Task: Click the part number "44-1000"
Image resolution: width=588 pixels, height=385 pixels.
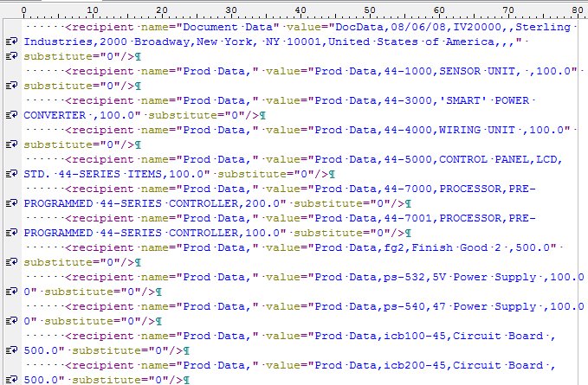Action: coord(408,71)
